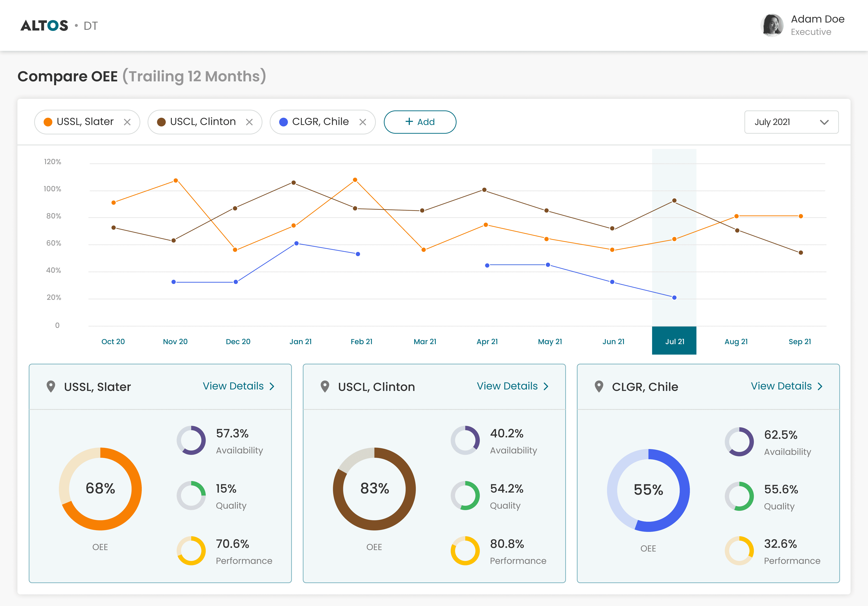This screenshot has width=868, height=606.
Task: Remove the CLGR, Chile filter chip
Action: [363, 122]
